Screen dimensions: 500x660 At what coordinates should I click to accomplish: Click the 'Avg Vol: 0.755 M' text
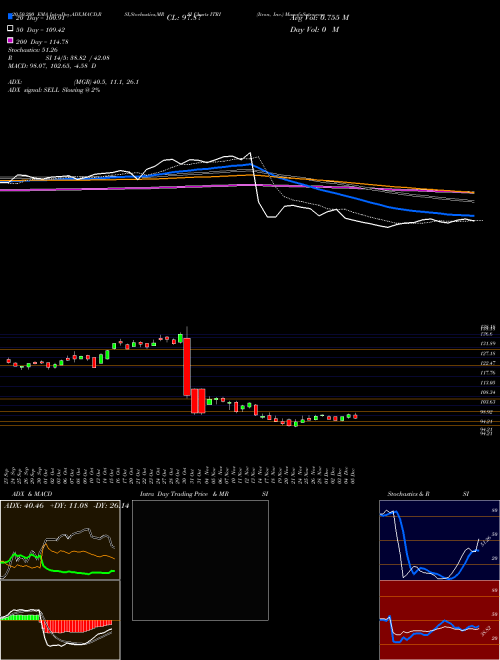click(319, 18)
